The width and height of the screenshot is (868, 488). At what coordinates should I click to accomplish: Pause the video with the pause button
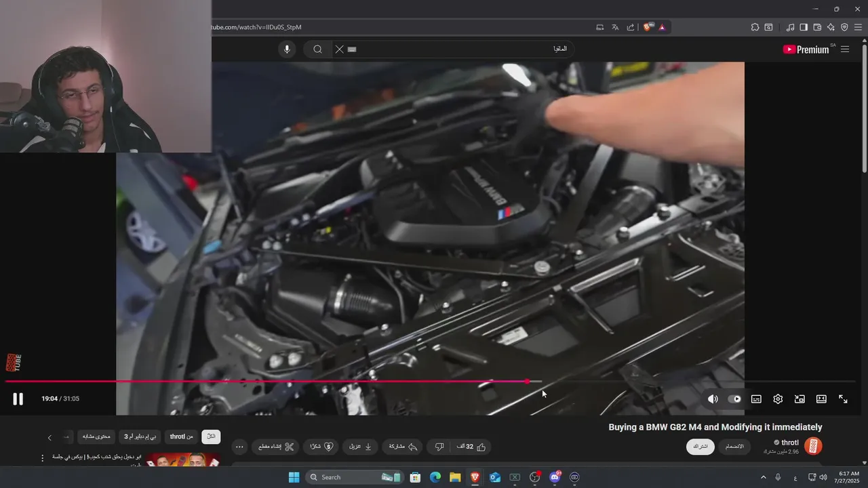(18, 399)
